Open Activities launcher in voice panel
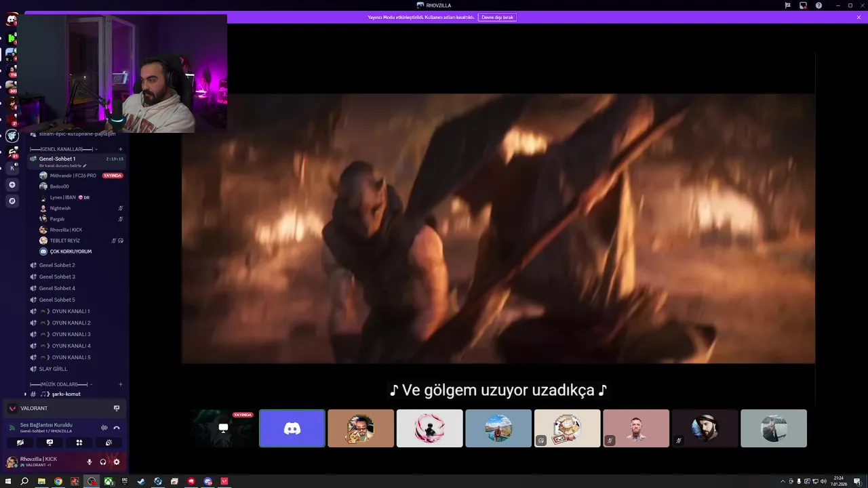This screenshot has width=868, height=488. 79,443
